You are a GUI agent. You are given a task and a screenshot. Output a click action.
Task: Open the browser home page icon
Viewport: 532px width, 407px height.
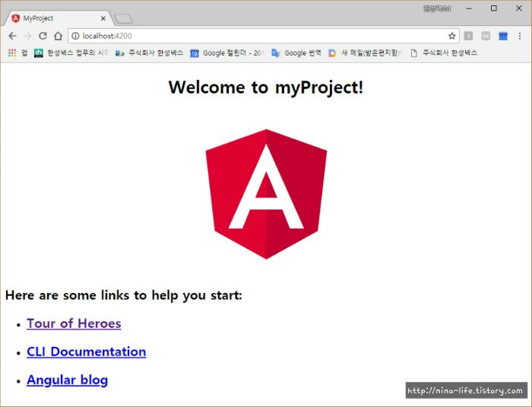click(x=58, y=36)
